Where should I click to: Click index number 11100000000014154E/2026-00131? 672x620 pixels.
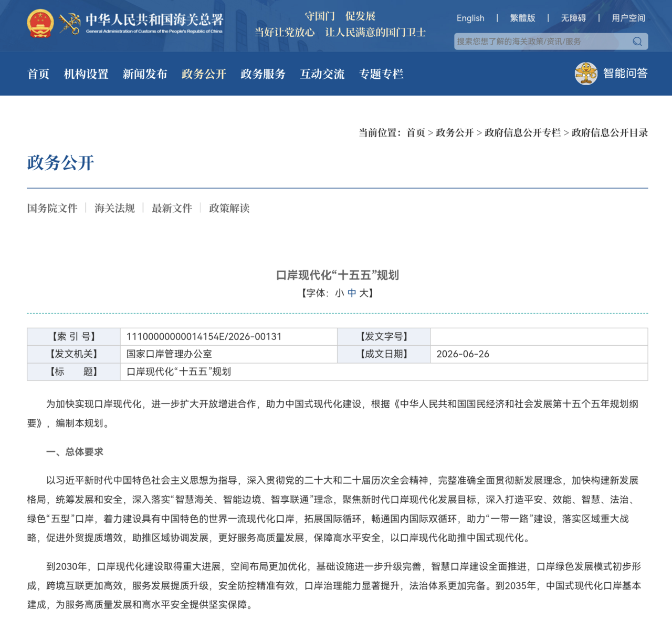[204, 337]
